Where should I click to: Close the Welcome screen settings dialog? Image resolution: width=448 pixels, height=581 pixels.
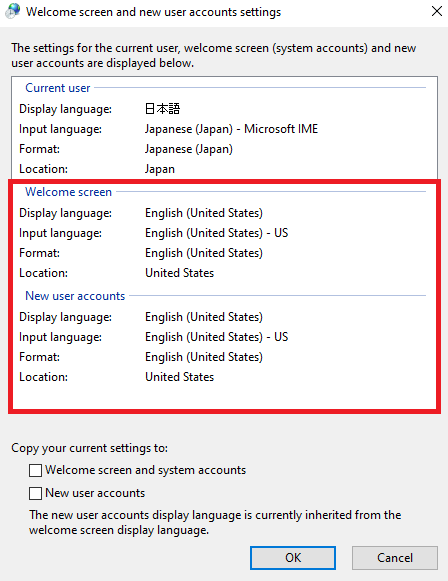(437, 11)
